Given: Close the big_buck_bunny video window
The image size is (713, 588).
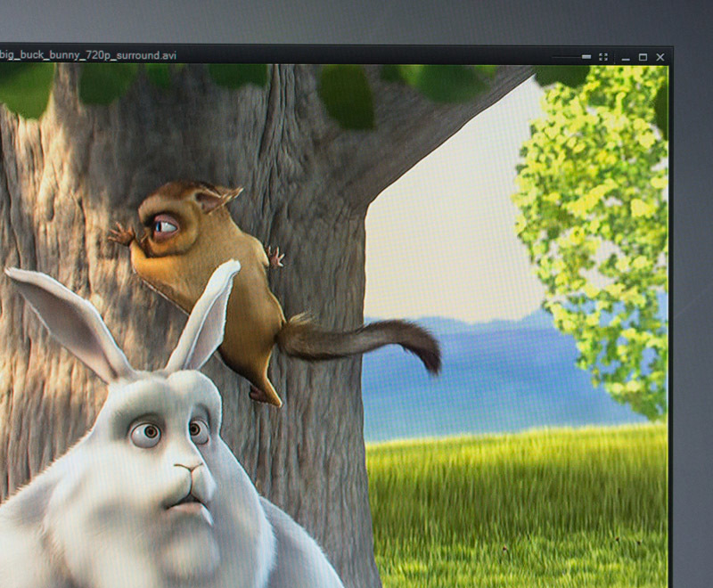Looking at the screenshot, I should (x=660, y=57).
